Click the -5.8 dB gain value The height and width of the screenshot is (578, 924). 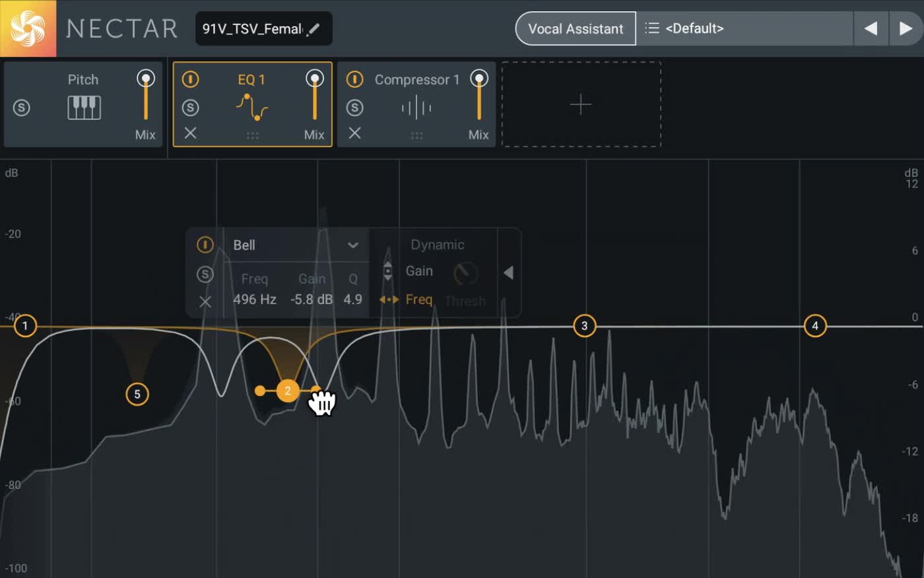tap(312, 300)
